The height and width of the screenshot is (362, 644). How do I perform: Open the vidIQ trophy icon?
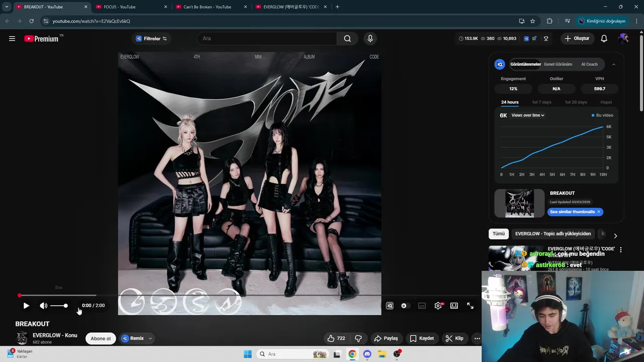click(546, 39)
